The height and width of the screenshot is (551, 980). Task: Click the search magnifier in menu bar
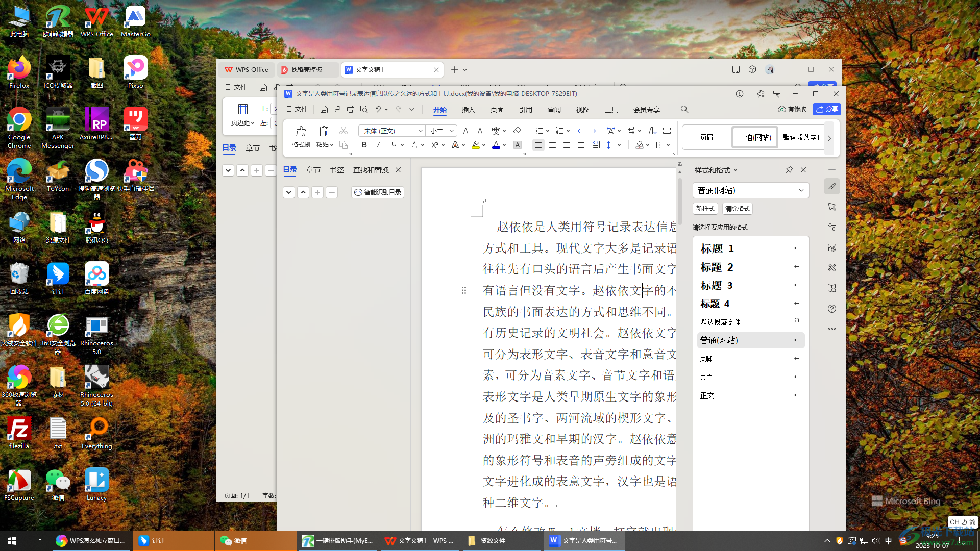pyautogui.click(x=684, y=109)
